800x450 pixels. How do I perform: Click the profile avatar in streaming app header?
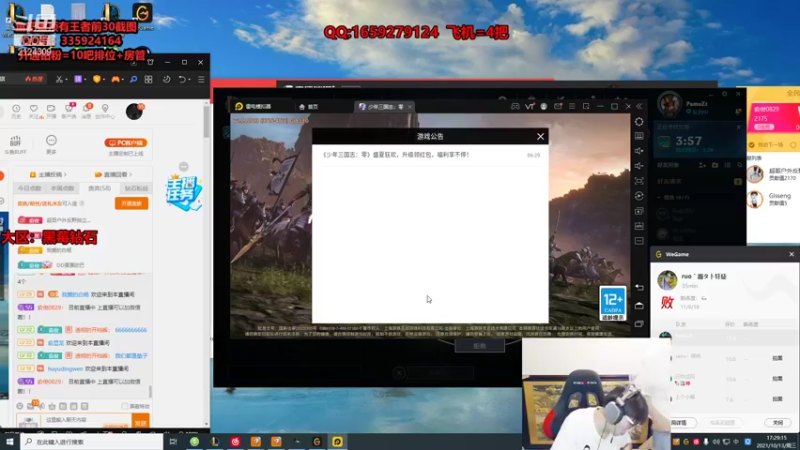pyautogui.click(x=134, y=111)
